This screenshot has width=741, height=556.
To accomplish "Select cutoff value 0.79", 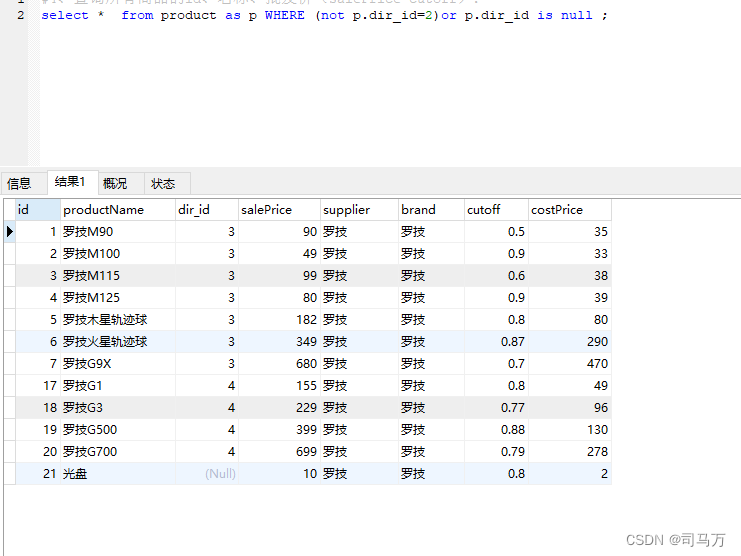I will [x=496, y=452].
